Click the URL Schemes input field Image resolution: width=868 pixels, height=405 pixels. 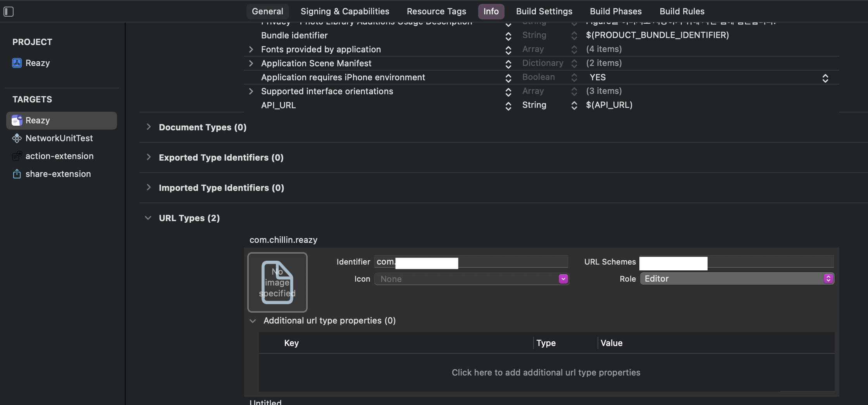[x=736, y=262]
